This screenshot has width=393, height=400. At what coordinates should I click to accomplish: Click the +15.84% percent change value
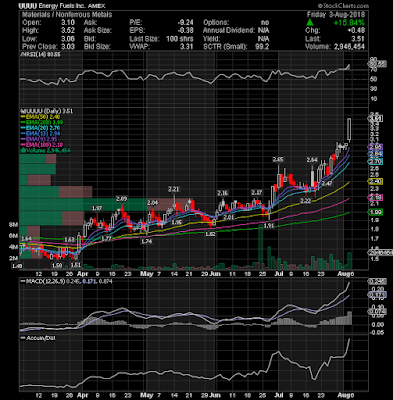pos(348,22)
